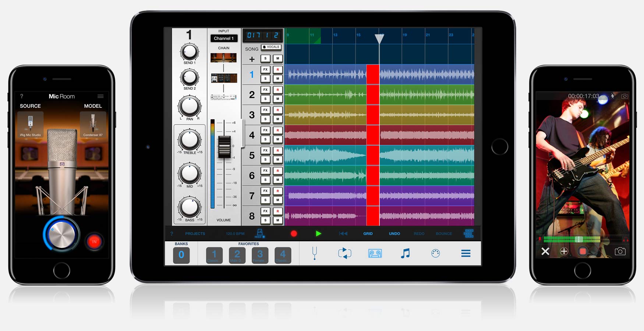Open Mic Room help question mark

click(x=22, y=96)
